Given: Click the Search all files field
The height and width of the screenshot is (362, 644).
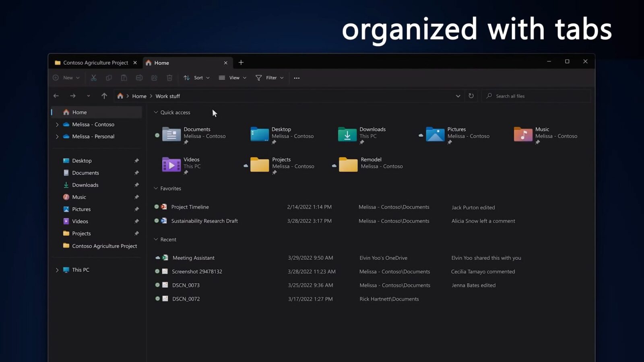Looking at the screenshot, I should [535, 96].
